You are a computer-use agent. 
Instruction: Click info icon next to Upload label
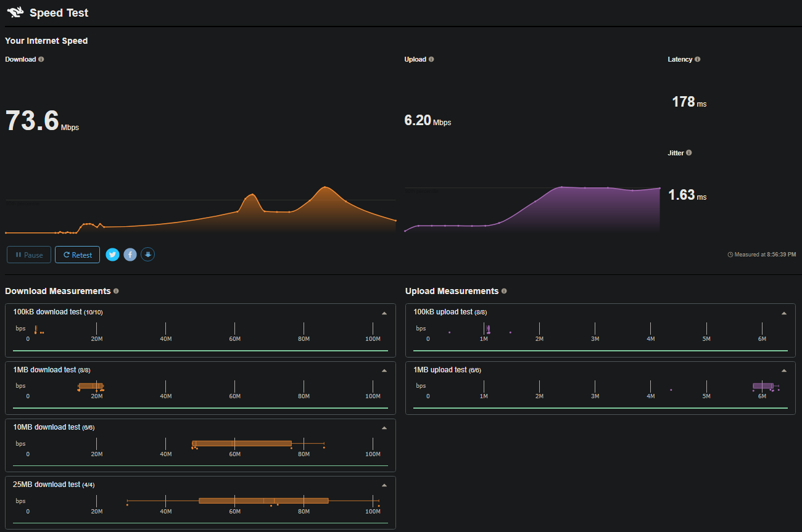coord(431,60)
